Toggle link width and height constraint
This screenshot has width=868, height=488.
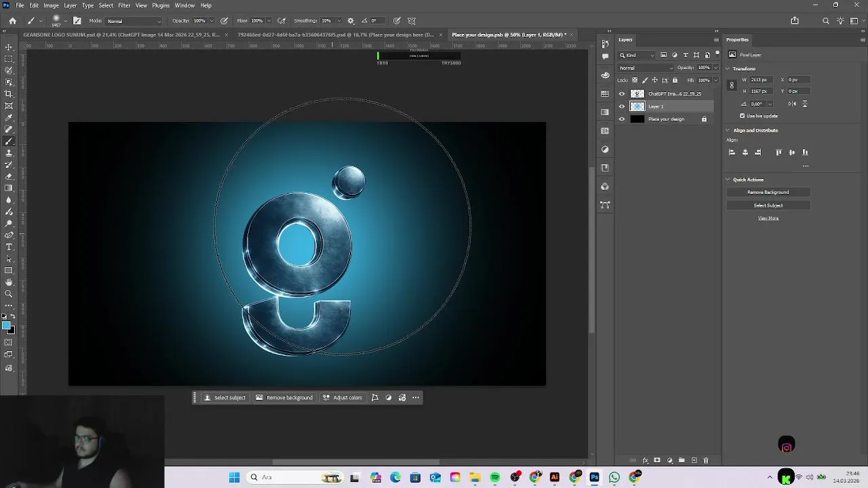click(732, 85)
